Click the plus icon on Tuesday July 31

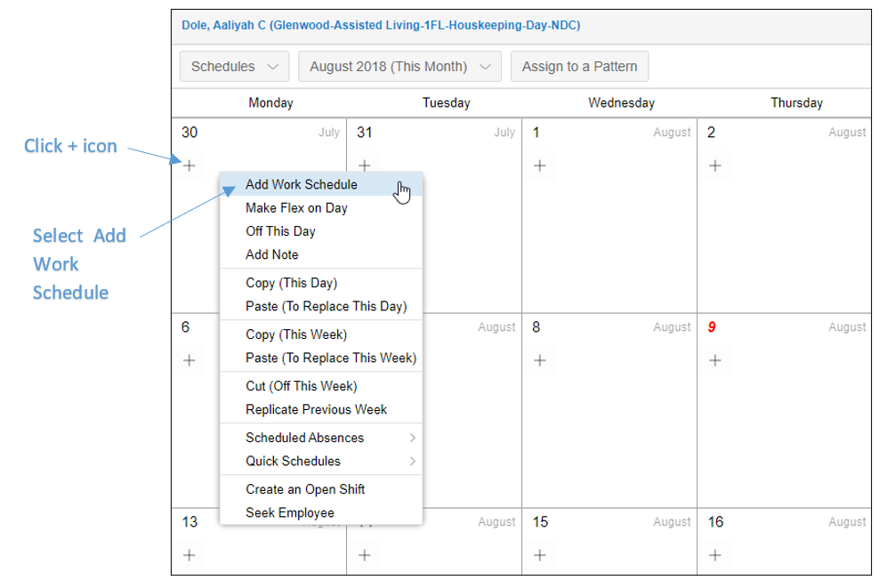365,165
